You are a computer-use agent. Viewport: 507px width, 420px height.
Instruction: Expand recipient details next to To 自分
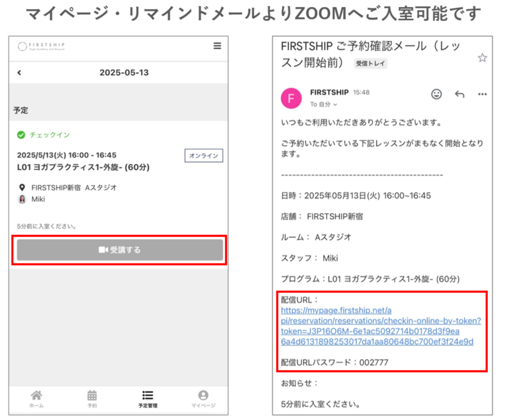(335, 105)
